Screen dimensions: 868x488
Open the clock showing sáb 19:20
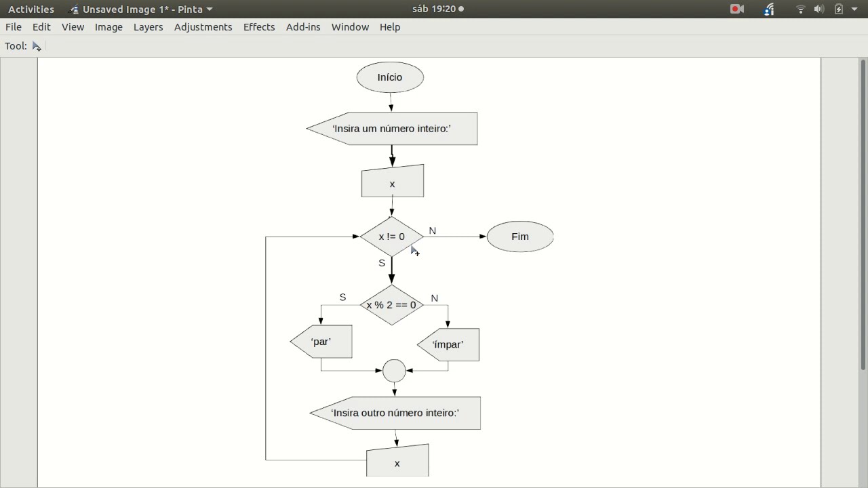click(437, 9)
